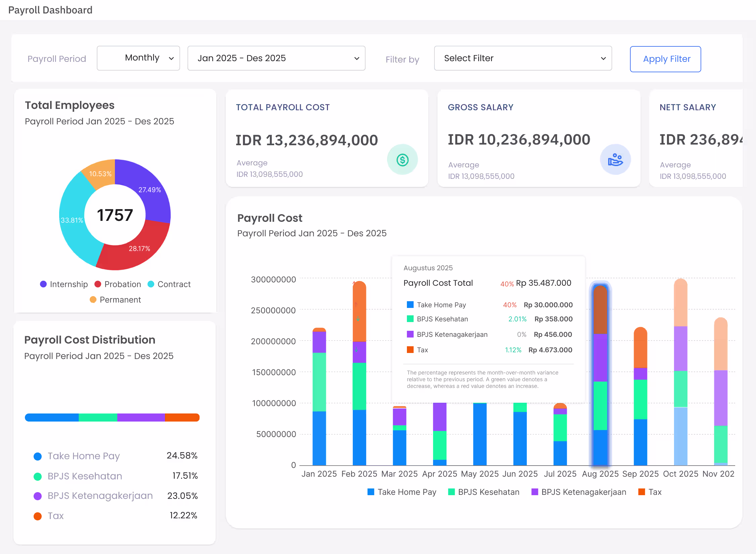The width and height of the screenshot is (756, 554).
Task: Click the IDR 10,236,894,000 gross salary value
Action: (x=519, y=140)
